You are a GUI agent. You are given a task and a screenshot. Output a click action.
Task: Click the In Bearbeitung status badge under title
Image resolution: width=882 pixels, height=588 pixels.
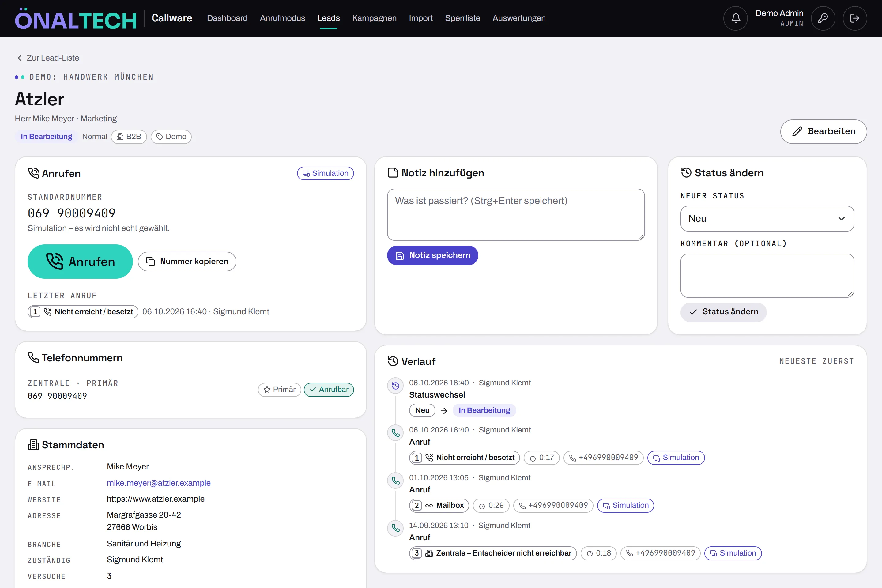pyautogui.click(x=46, y=137)
